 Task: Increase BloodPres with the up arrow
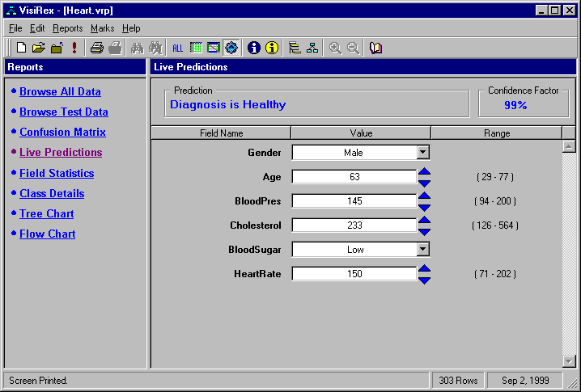pyautogui.click(x=424, y=196)
